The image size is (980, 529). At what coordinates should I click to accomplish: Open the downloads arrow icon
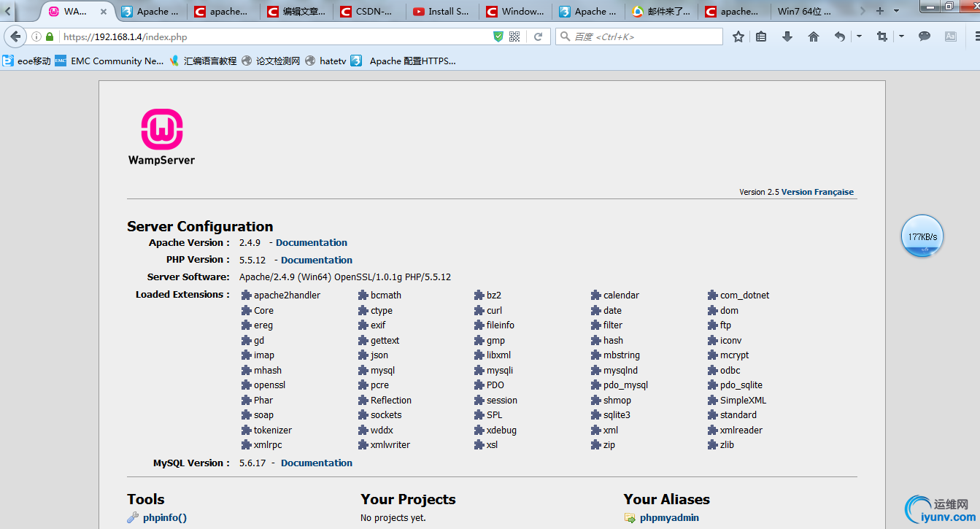click(787, 36)
